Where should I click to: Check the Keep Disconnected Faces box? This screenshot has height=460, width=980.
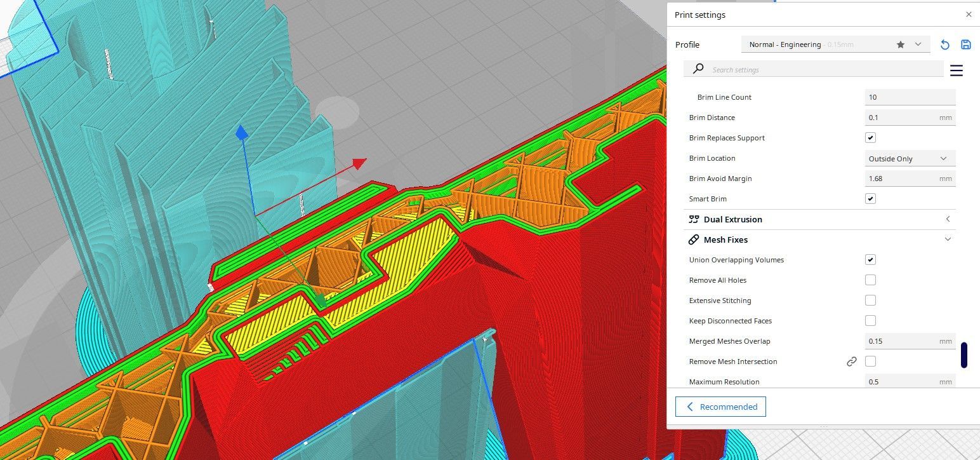870,321
